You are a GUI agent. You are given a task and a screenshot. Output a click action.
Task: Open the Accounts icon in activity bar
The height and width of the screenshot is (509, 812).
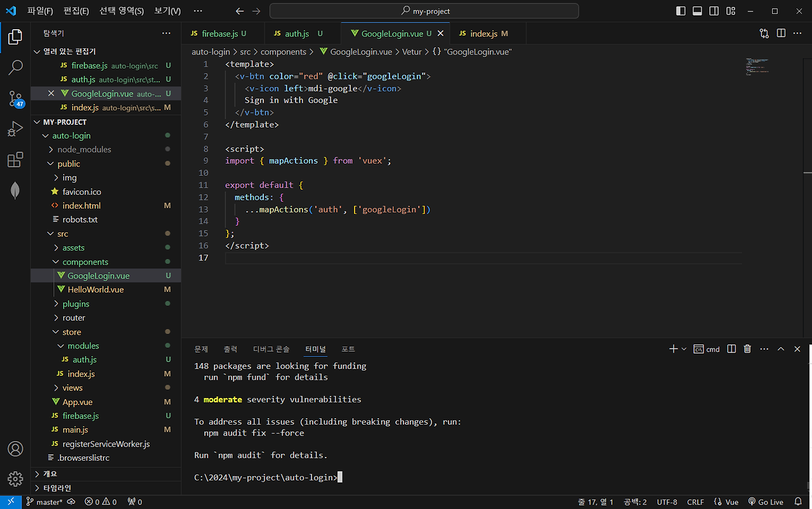click(x=15, y=449)
